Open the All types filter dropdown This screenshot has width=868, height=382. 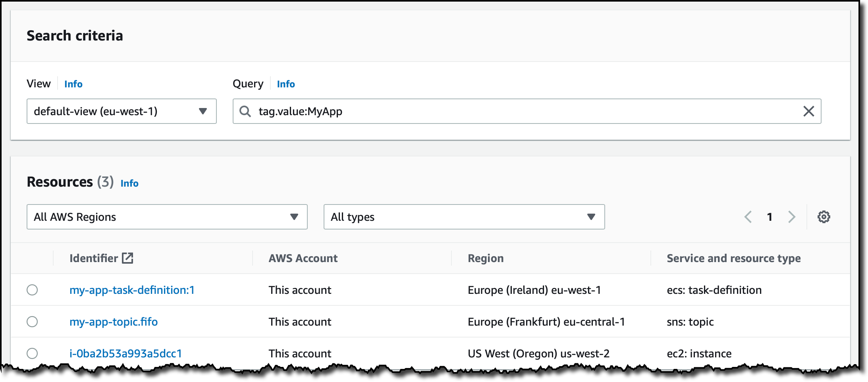coord(464,217)
